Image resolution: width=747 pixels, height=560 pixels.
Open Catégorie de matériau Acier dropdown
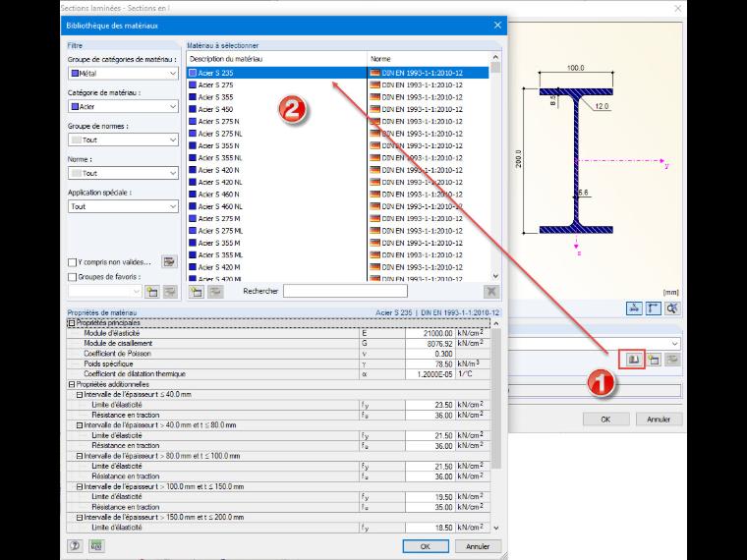[x=124, y=107]
